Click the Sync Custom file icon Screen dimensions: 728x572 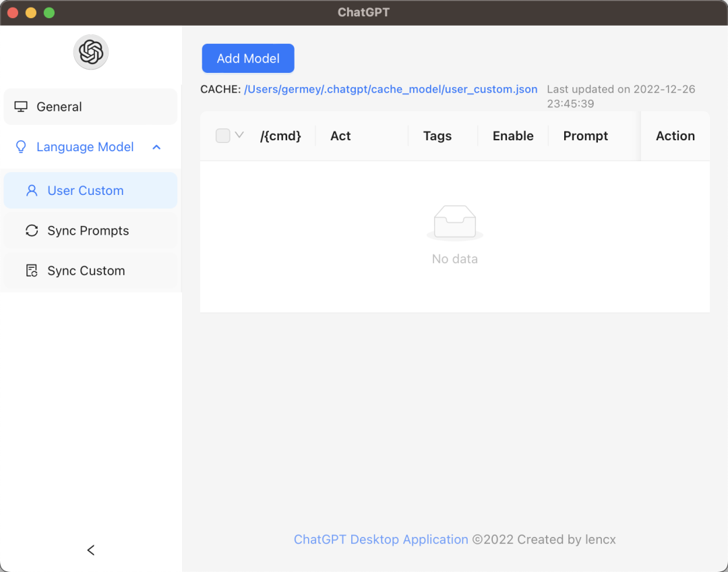click(32, 271)
